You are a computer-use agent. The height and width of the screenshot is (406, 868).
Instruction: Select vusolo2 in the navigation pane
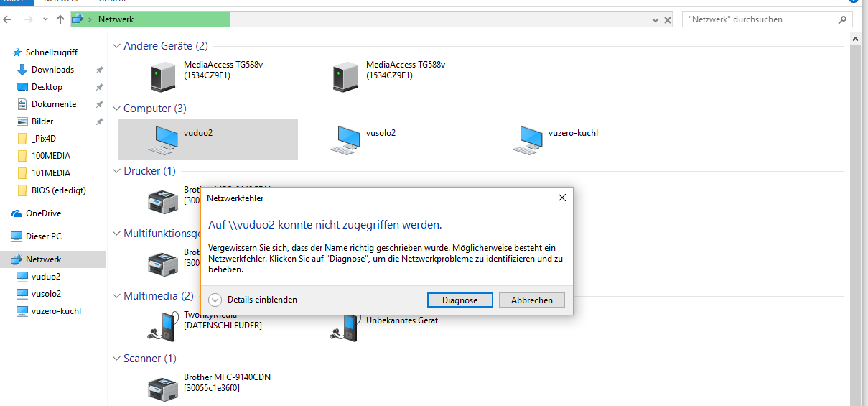click(x=46, y=294)
